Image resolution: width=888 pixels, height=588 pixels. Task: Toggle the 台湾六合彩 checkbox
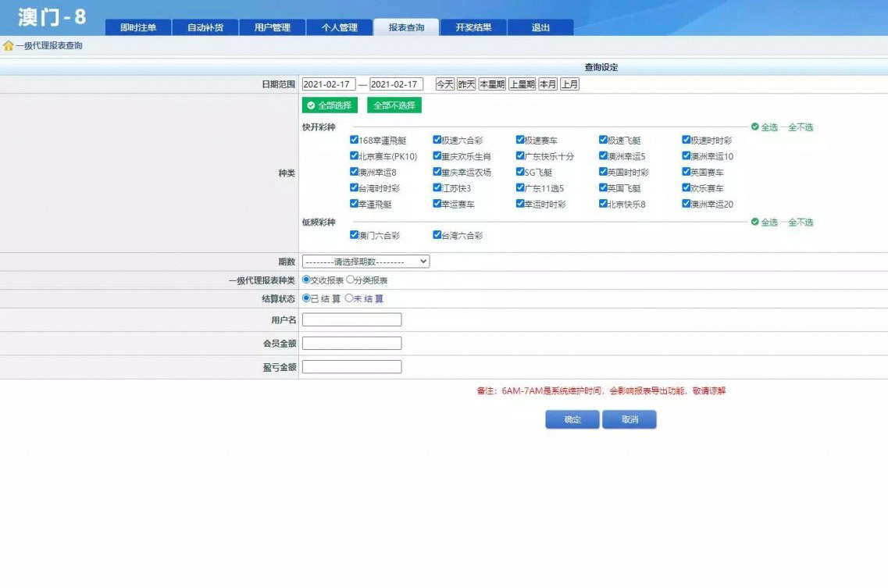437,235
